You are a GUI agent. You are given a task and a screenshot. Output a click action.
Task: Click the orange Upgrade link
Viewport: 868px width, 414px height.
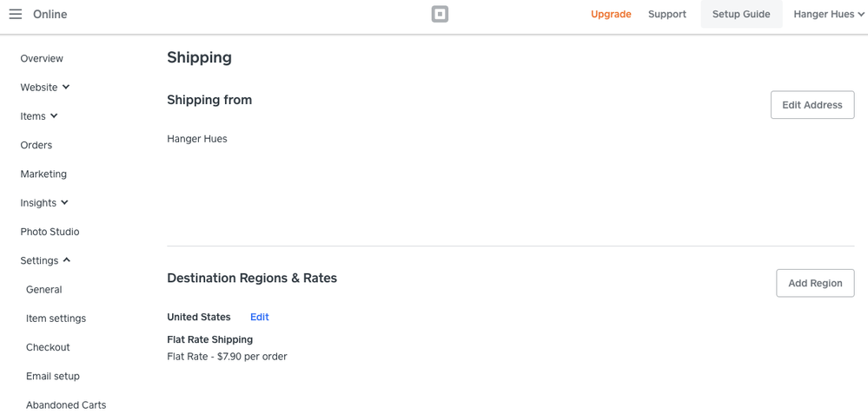pyautogui.click(x=611, y=14)
